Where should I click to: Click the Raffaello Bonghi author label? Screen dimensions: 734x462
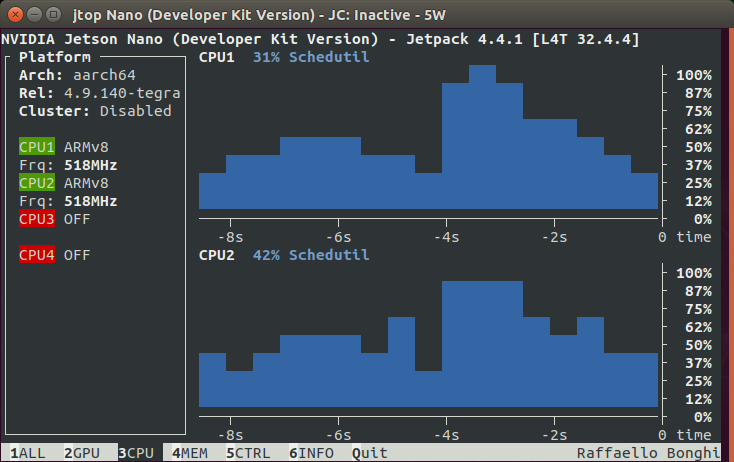(x=648, y=453)
